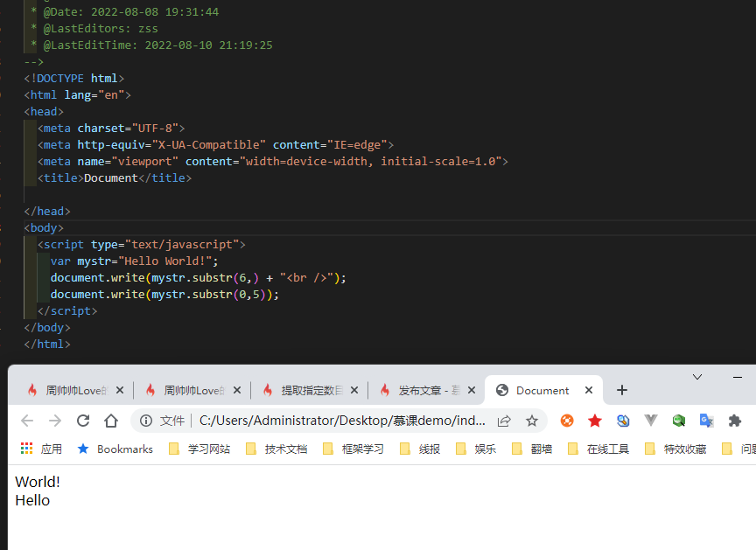Image resolution: width=756 pixels, height=550 pixels.
Task: Click the closing </html> tag line
Action: pyautogui.click(x=47, y=345)
